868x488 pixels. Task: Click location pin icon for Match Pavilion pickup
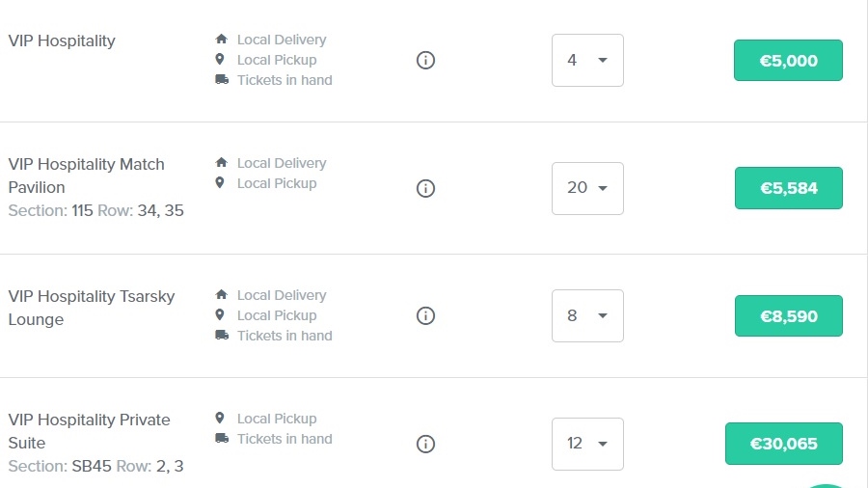pos(221,183)
